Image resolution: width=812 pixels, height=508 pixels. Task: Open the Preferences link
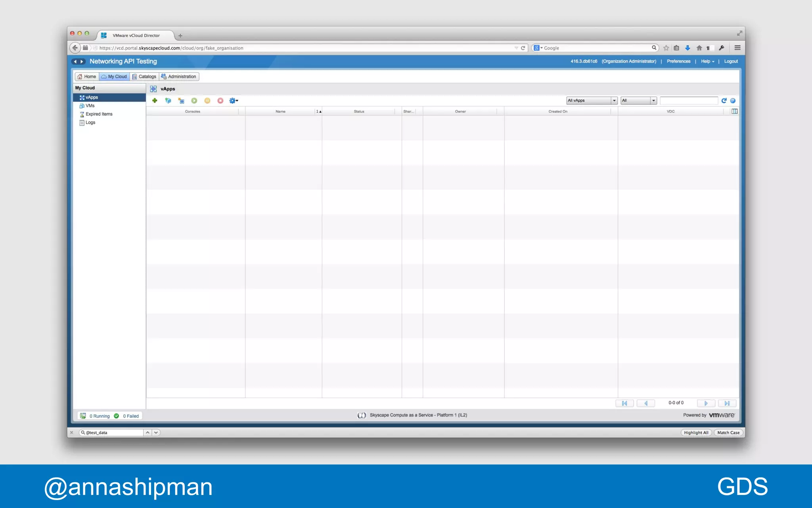678,62
